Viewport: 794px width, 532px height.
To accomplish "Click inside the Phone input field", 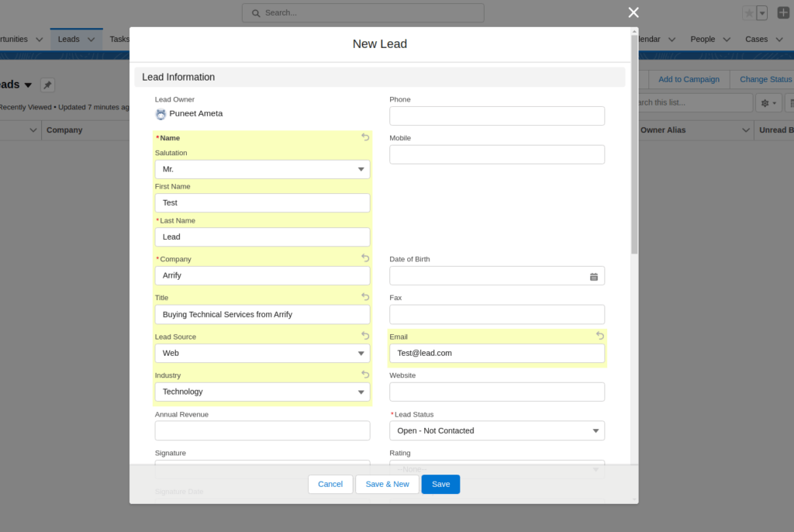I will 496,116.
